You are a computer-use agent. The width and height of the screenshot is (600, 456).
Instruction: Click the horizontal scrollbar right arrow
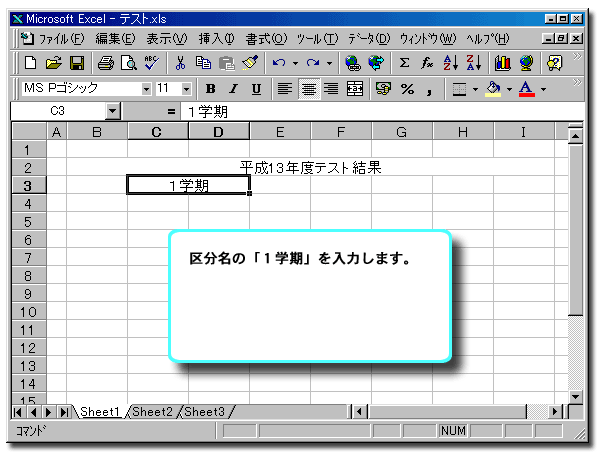555,412
